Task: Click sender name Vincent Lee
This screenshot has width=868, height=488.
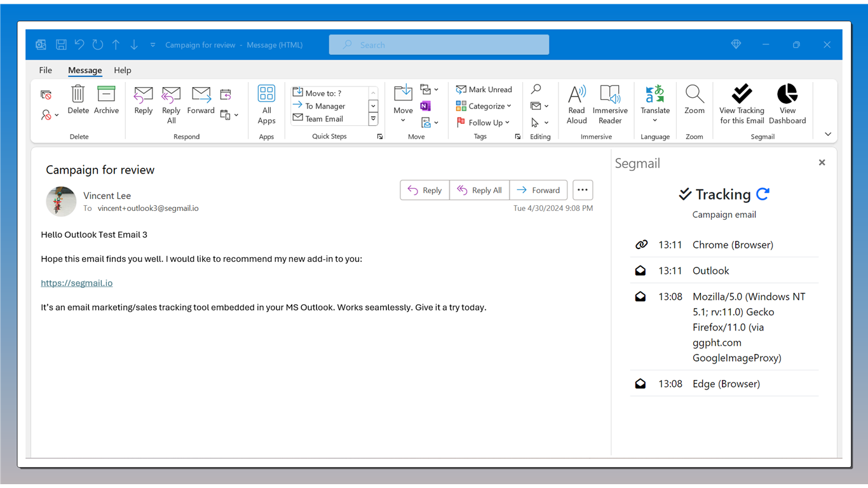Action: pyautogui.click(x=107, y=196)
